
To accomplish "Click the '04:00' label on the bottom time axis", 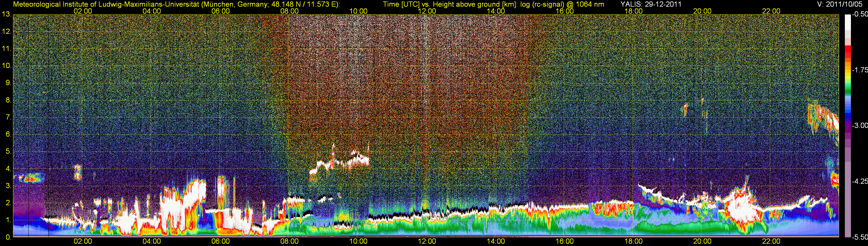I will coord(152,241).
